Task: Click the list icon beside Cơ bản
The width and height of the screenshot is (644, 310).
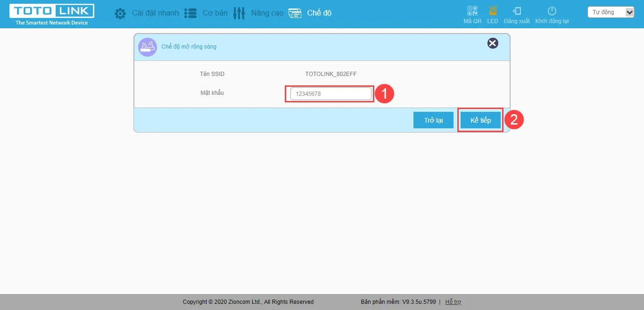Action: (190, 13)
